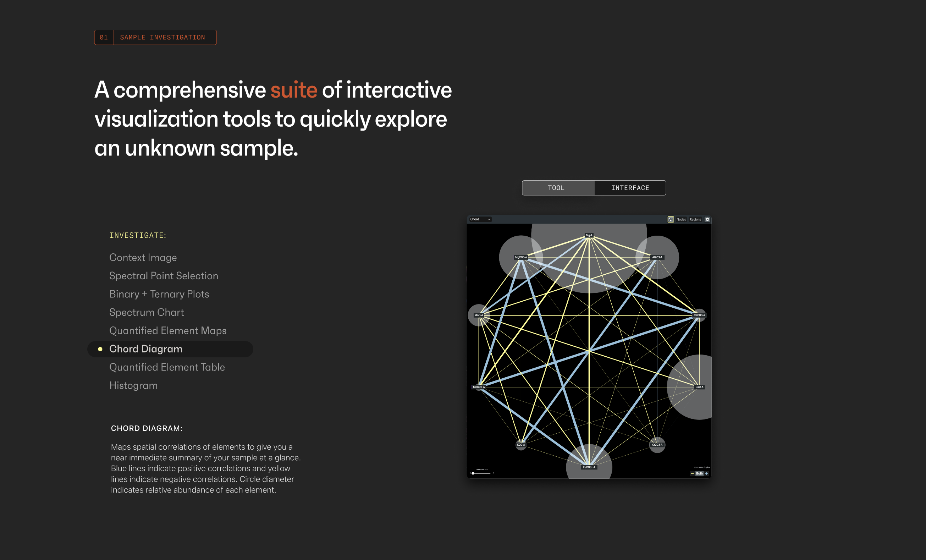
Task: Open the chord settings gear
Action: pyautogui.click(x=707, y=219)
